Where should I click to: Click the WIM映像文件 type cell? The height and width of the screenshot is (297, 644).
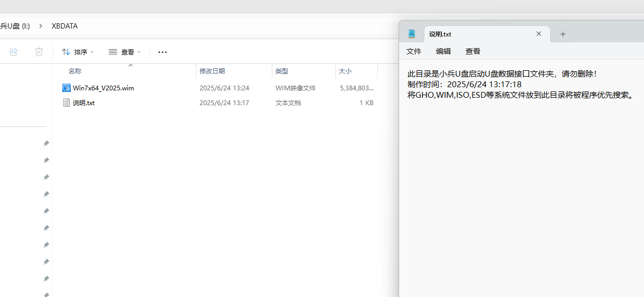(x=296, y=88)
